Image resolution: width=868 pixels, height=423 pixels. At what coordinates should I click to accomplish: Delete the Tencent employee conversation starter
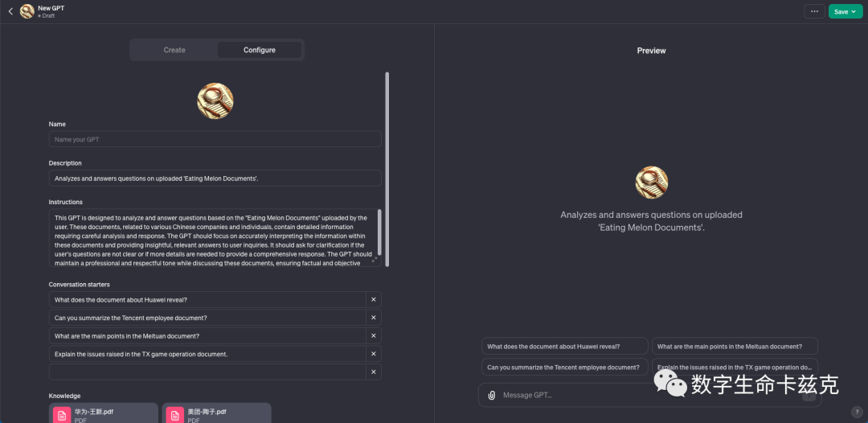pos(373,318)
